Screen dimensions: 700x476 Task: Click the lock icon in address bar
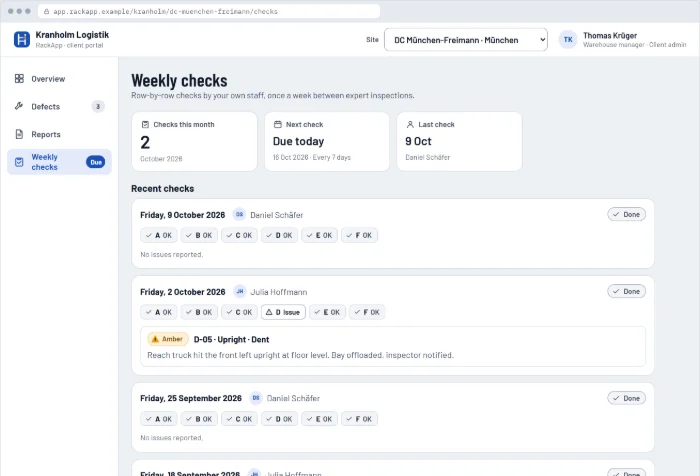[x=46, y=12]
